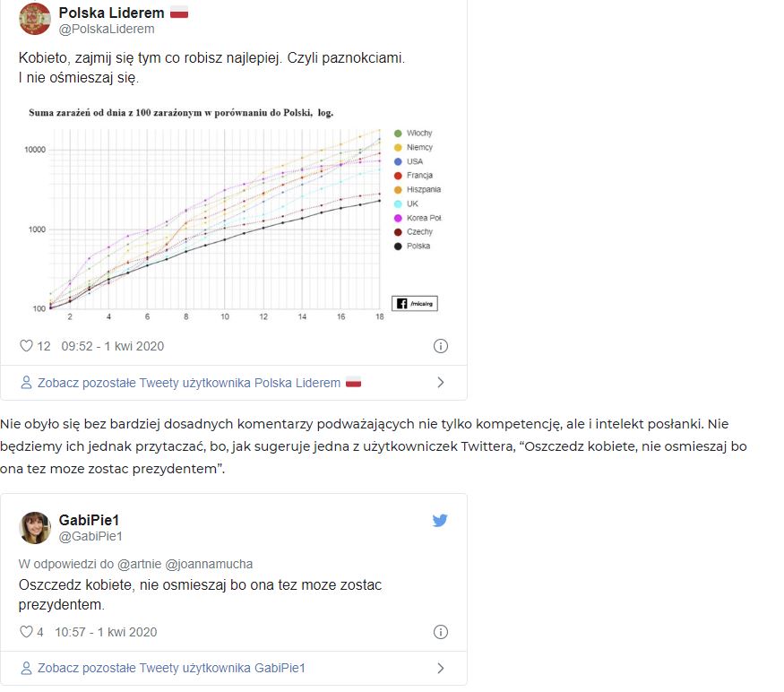The height and width of the screenshot is (692, 784).
Task: Click the GabiPie1 profile avatar
Action: pyautogui.click(x=35, y=528)
